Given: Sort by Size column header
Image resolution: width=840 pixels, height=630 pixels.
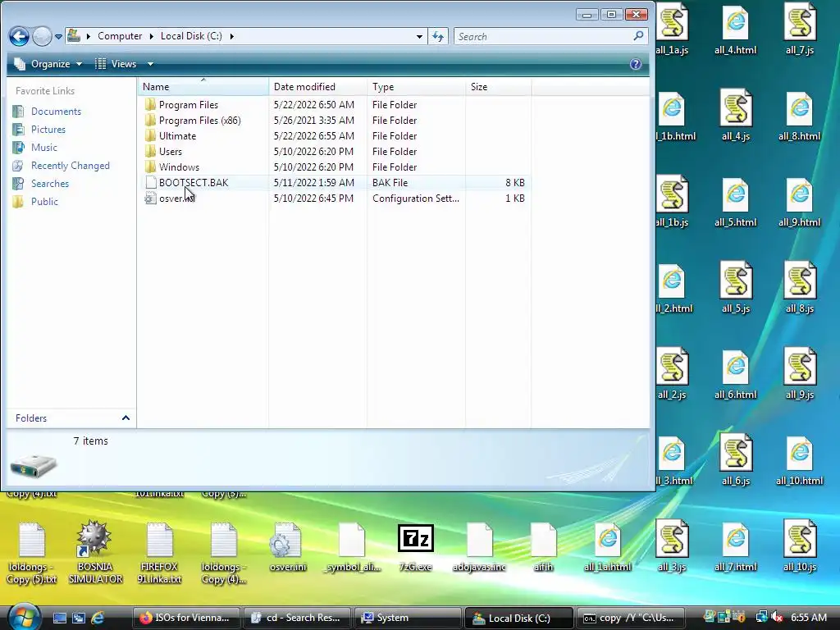Looking at the screenshot, I should coord(499,87).
